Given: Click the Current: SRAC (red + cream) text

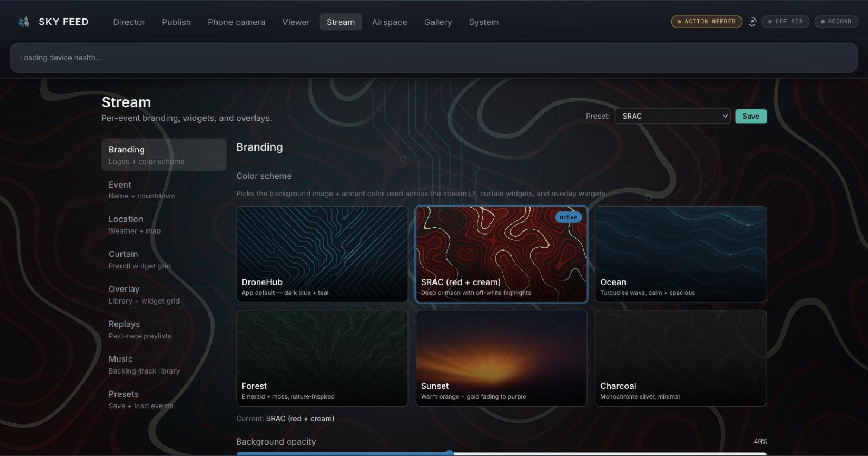Looking at the screenshot, I should point(285,419).
